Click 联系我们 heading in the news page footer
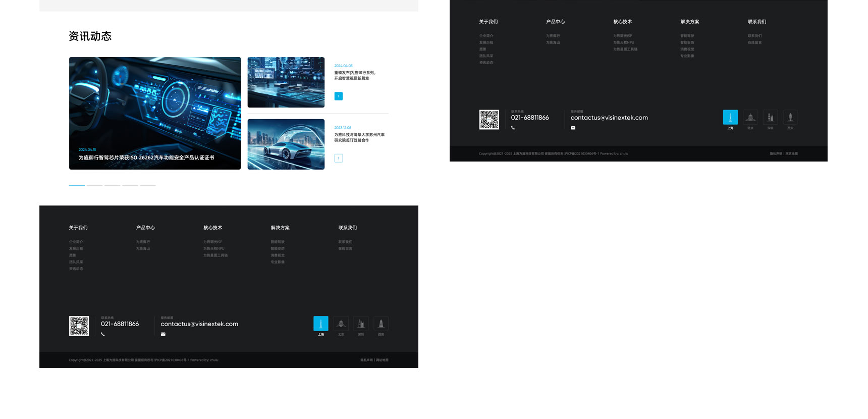This screenshot has height=419, width=868. point(348,228)
